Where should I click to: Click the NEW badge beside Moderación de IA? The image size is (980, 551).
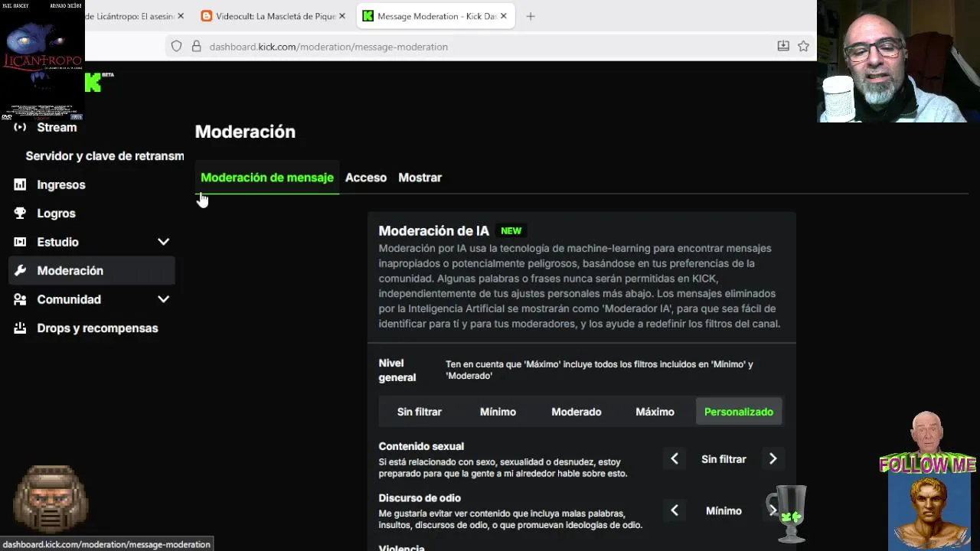coord(511,230)
